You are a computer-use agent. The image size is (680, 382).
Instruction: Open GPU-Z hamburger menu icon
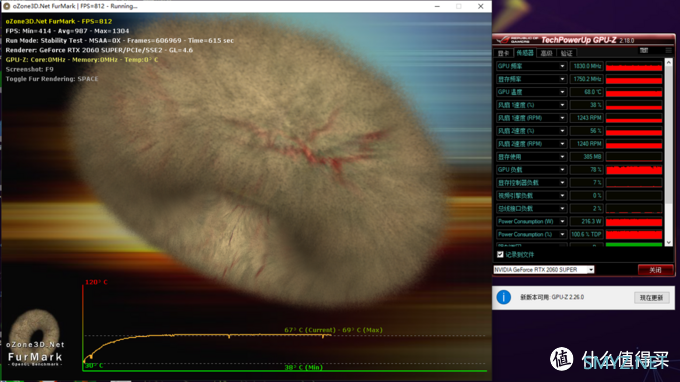tap(668, 51)
